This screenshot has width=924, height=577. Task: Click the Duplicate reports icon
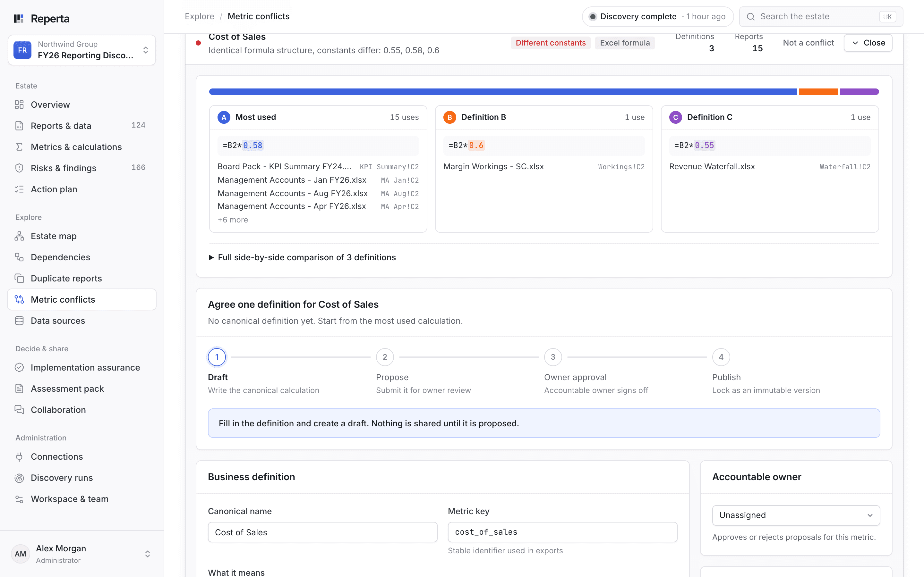pyautogui.click(x=19, y=278)
